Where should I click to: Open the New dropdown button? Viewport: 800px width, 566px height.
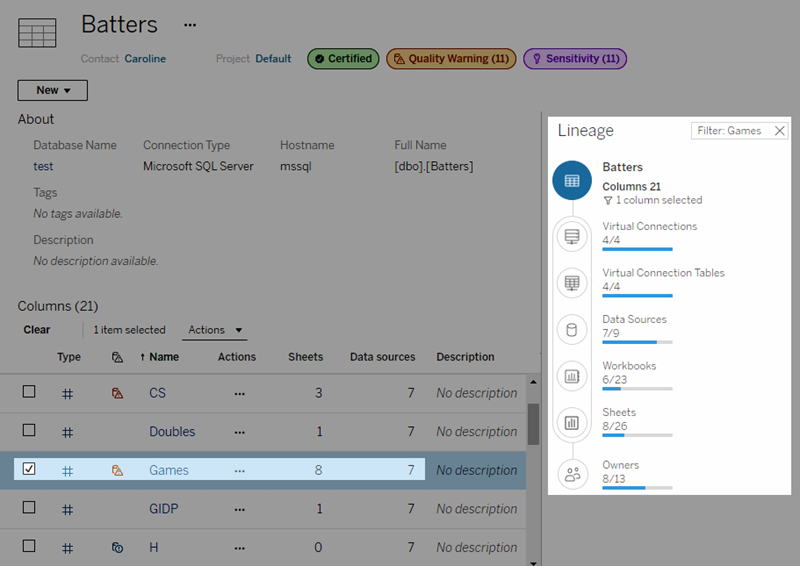53,90
